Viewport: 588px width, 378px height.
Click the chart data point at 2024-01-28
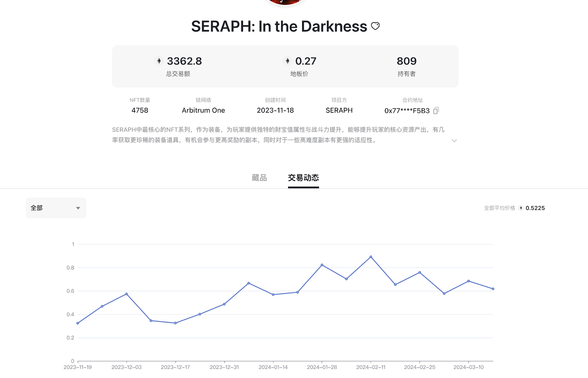322,265
